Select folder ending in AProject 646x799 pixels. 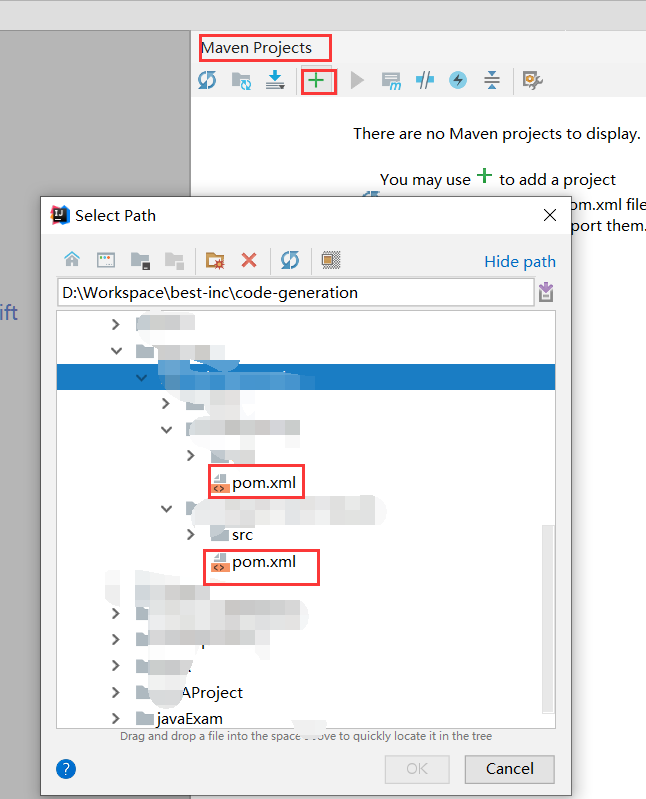(x=191, y=693)
